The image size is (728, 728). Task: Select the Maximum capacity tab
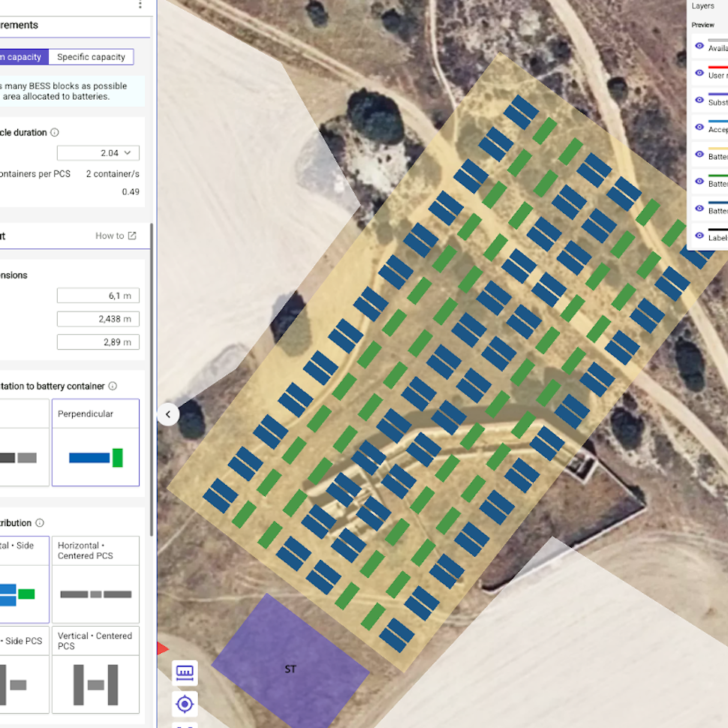coord(23,57)
